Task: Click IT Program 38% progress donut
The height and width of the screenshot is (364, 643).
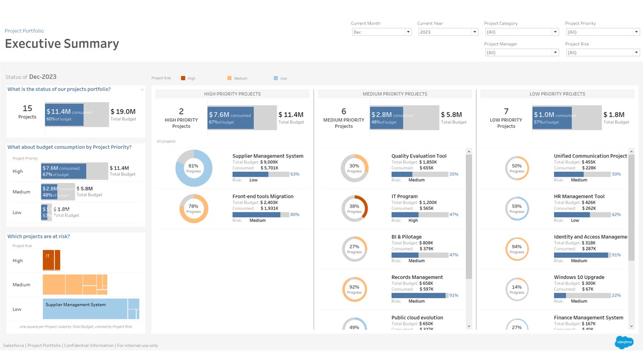Action: point(354,208)
